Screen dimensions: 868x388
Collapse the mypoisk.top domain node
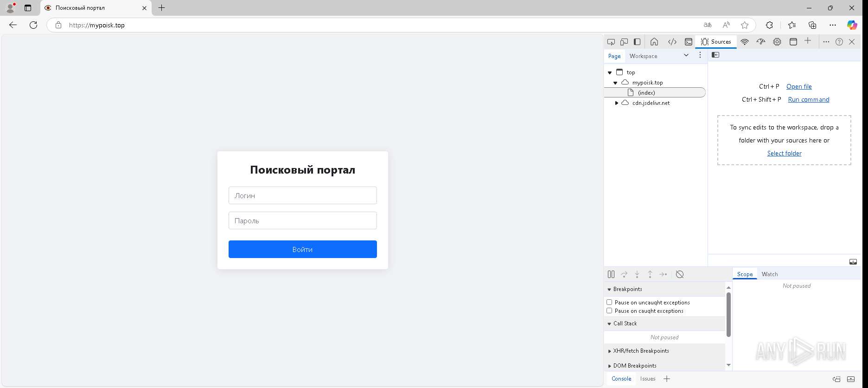click(x=615, y=83)
